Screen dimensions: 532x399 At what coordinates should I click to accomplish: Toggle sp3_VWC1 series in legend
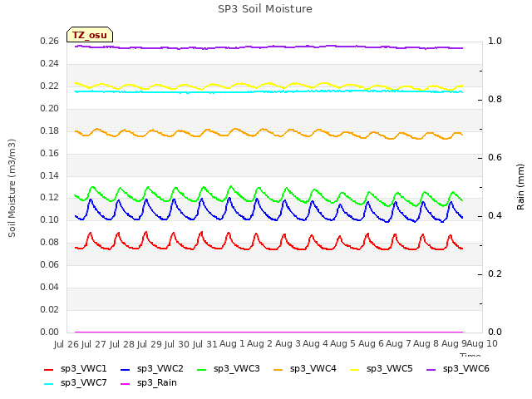[76, 369]
